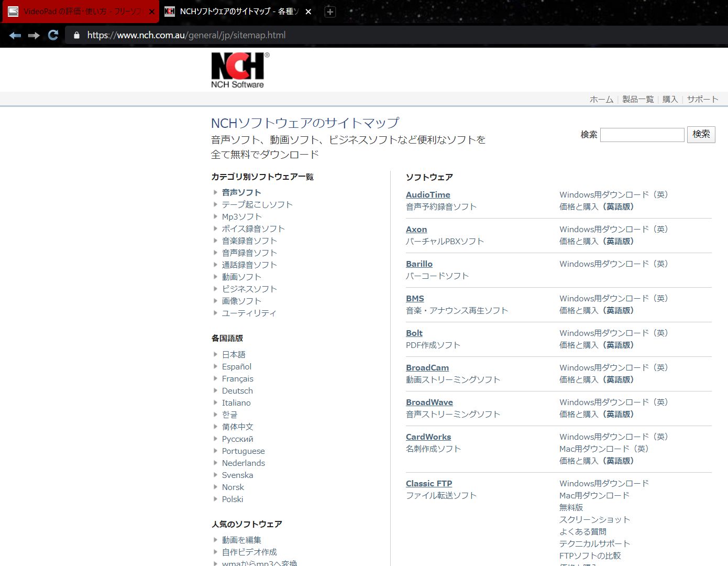Go back using the browser back arrow
Viewport: 728px width, 566px height.
point(15,35)
